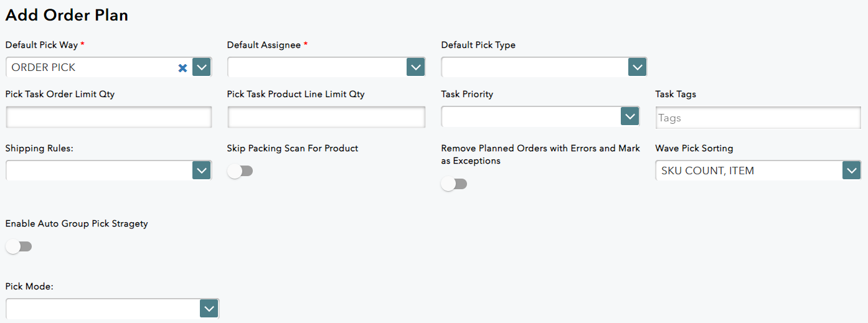868x323 pixels.
Task: Focus the Pick Task Product Line Limit Qty field
Action: click(x=326, y=117)
